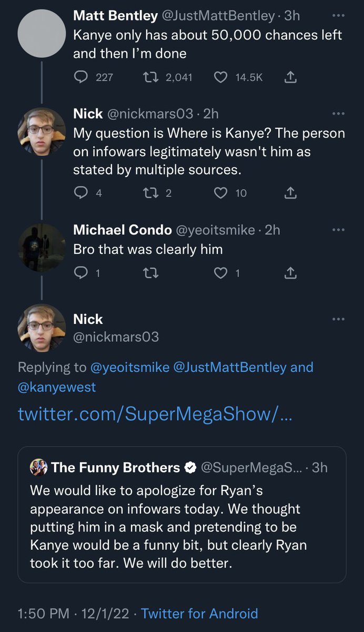Click the @kanyewest mention
The image size is (364, 632).
pyautogui.click(x=57, y=388)
